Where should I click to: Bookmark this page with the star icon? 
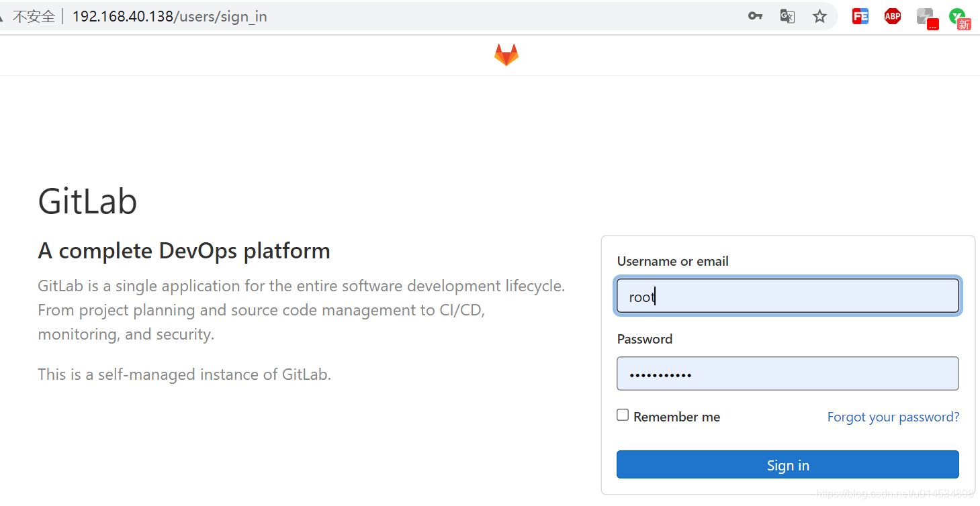(x=819, y=16)
